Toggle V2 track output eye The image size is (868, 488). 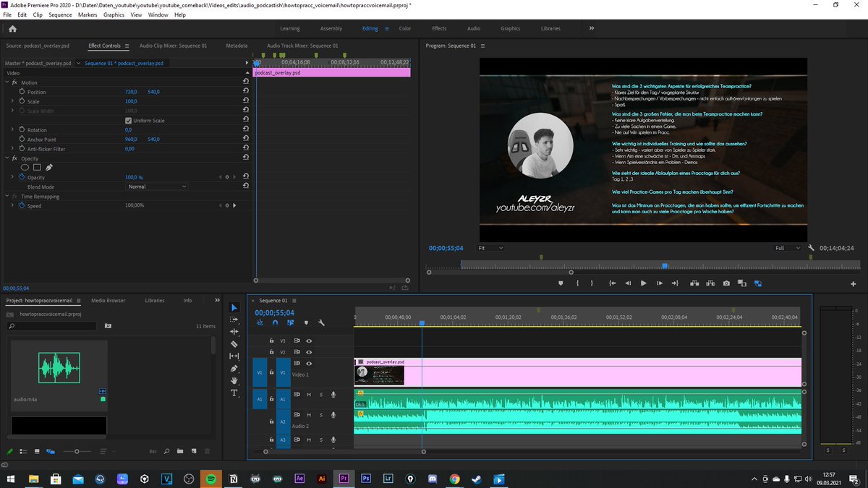(309, 351)
